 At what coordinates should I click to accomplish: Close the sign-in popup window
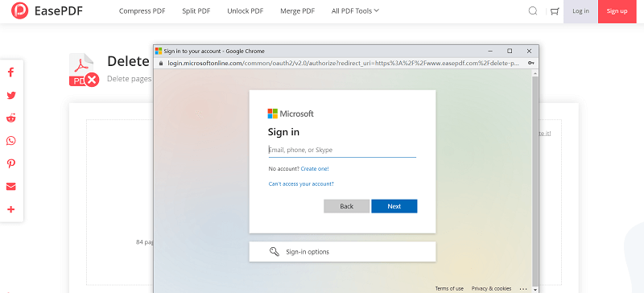tap(529, 51)
